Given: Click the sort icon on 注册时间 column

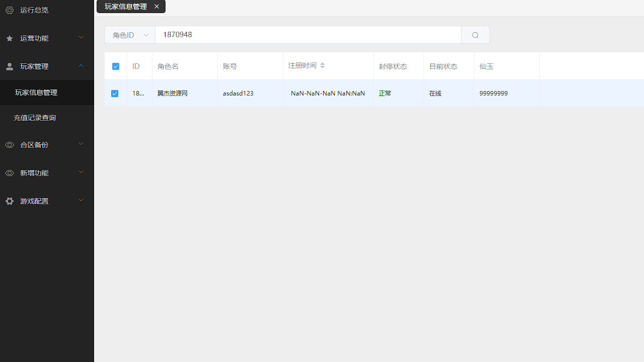Looking at the screenshot, I should tap(323, 65).
